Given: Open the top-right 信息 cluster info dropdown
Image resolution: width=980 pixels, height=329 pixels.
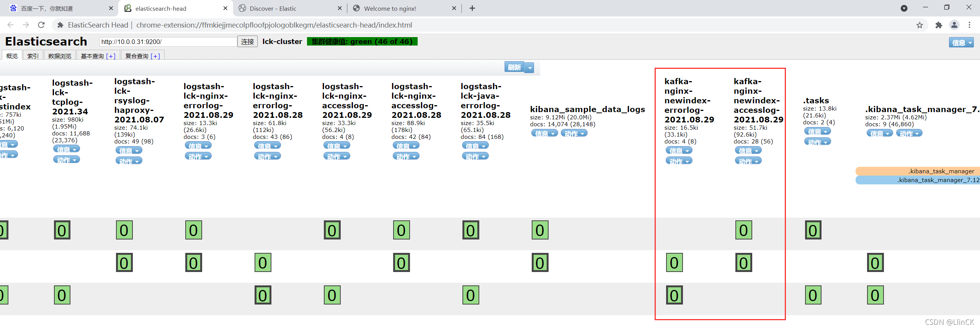Looking at the screenshot, I should (961, 42).
